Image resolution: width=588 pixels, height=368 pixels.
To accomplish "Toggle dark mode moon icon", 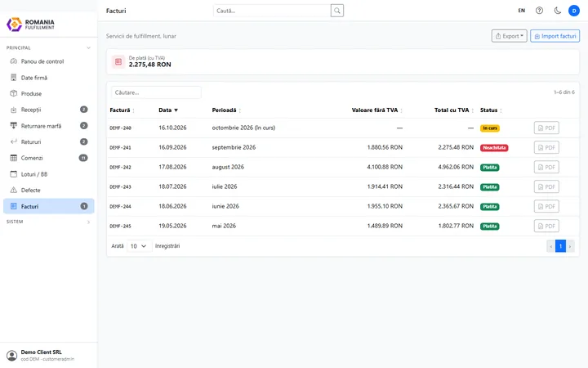I will (x=558, y=11).
